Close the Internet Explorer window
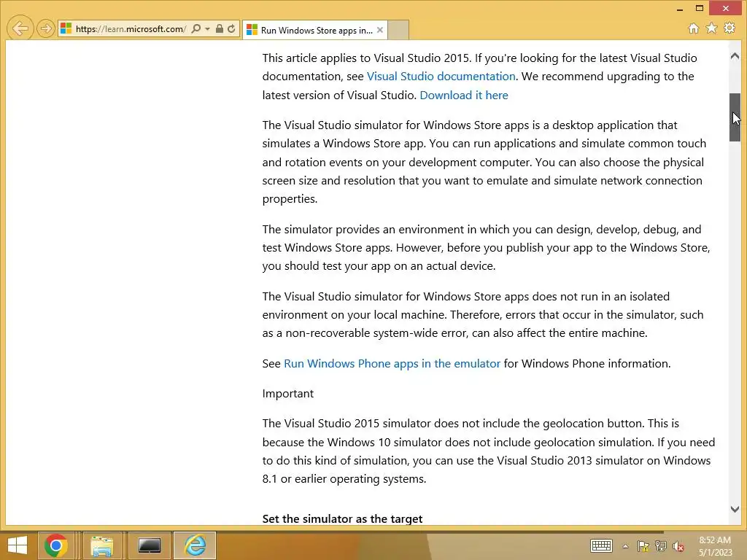 pos(726,8)
